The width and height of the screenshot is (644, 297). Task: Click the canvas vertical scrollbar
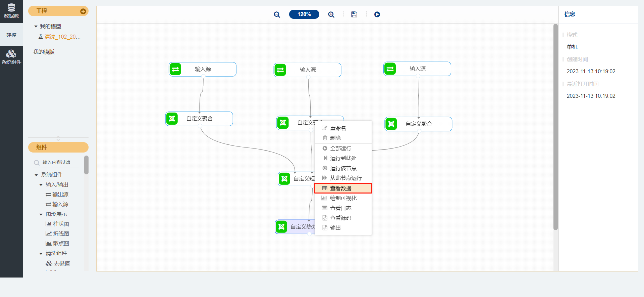tap(555, 127)
